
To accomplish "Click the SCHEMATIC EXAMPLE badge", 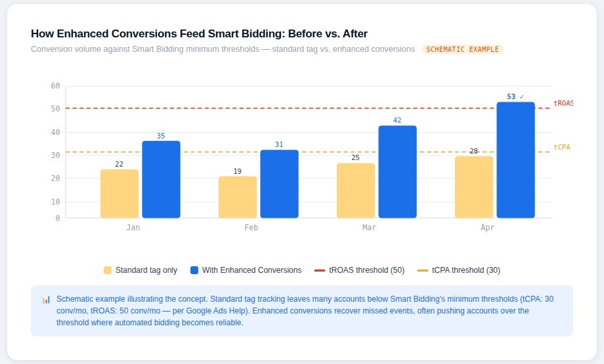I will 463,49.
